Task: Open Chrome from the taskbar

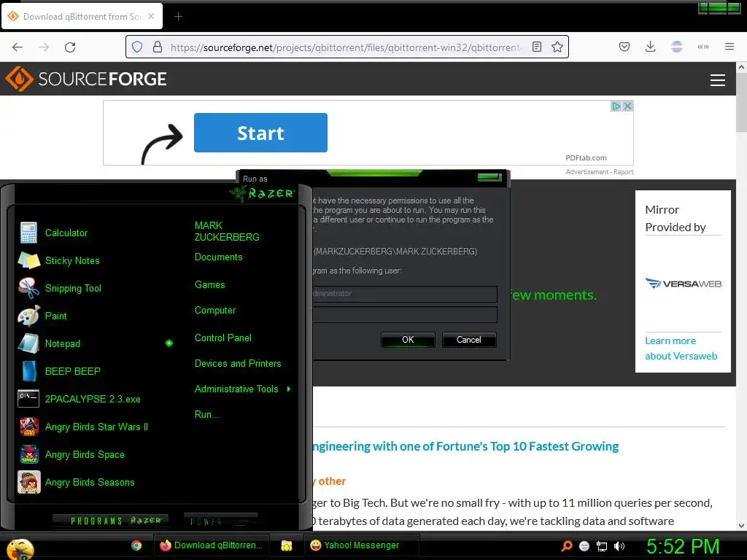Action: point(136,545)
